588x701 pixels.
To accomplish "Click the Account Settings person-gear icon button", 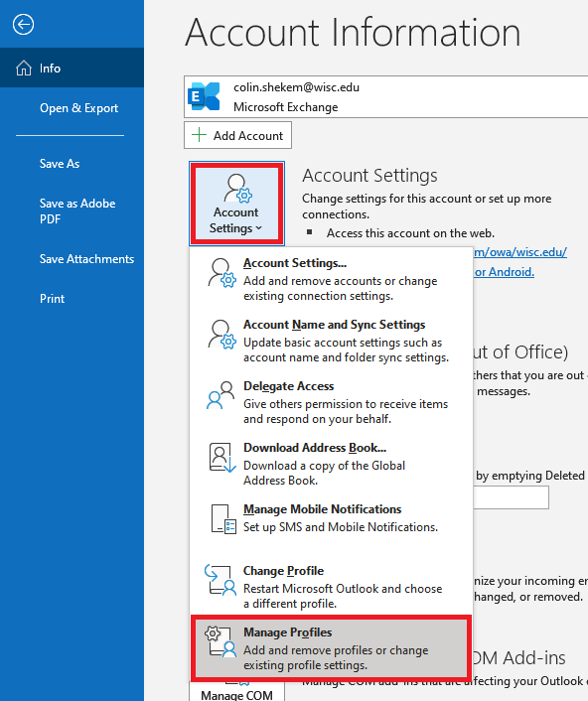I will pos(237,204).
